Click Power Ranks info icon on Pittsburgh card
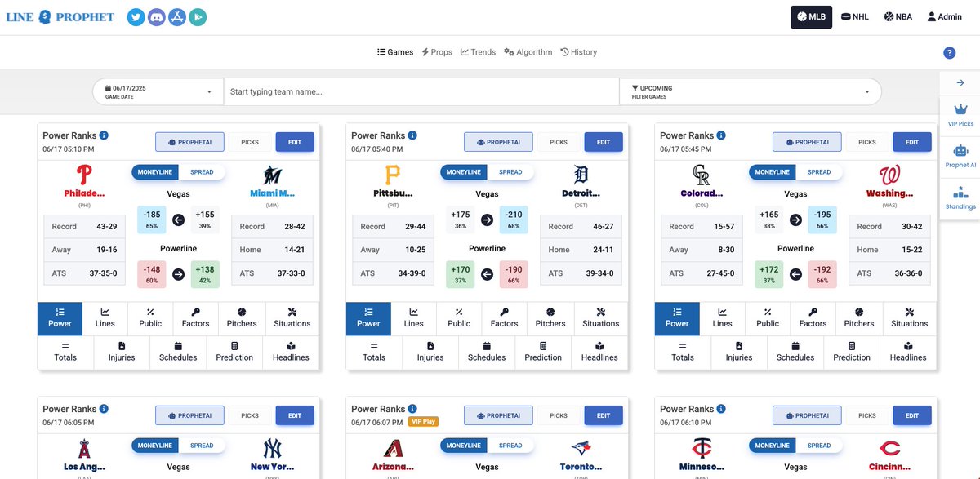Image resolution: width=980 pixels, height=479 pixels. pos(413,135)
